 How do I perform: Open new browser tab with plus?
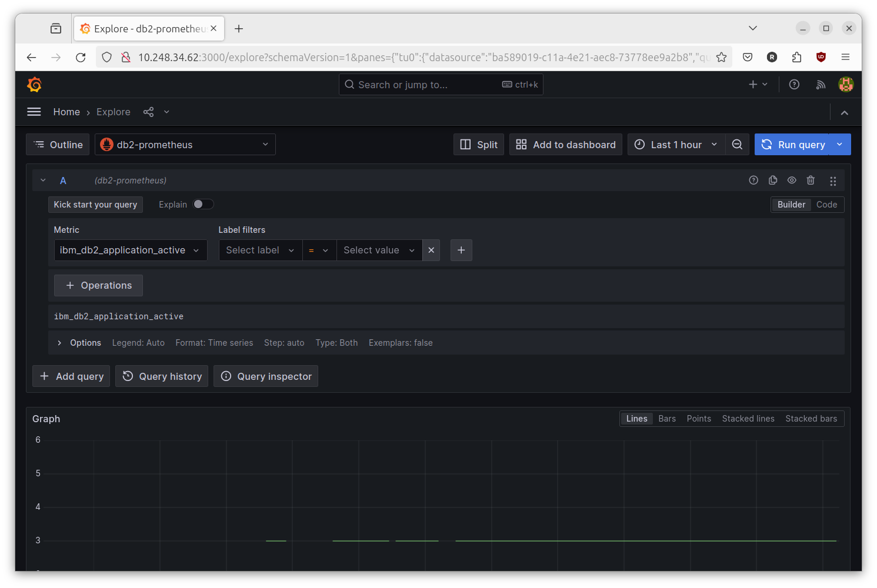click(239, 28)
